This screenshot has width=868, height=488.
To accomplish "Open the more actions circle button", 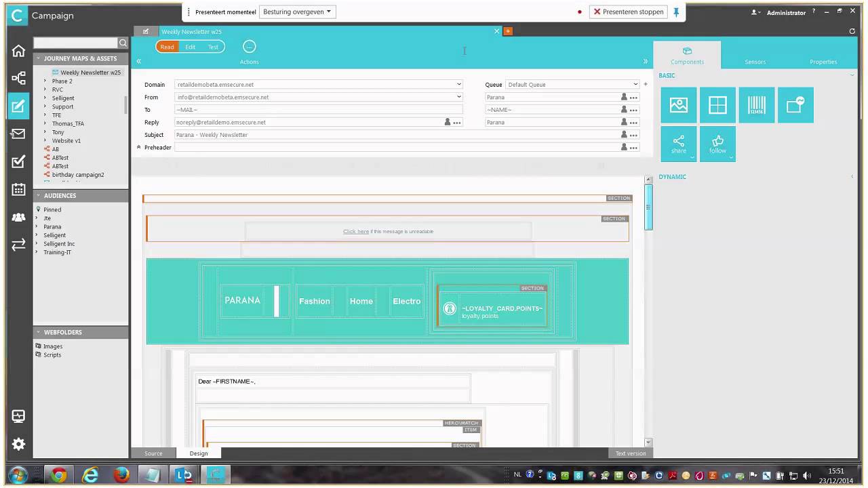I will [x=249, y=47].
